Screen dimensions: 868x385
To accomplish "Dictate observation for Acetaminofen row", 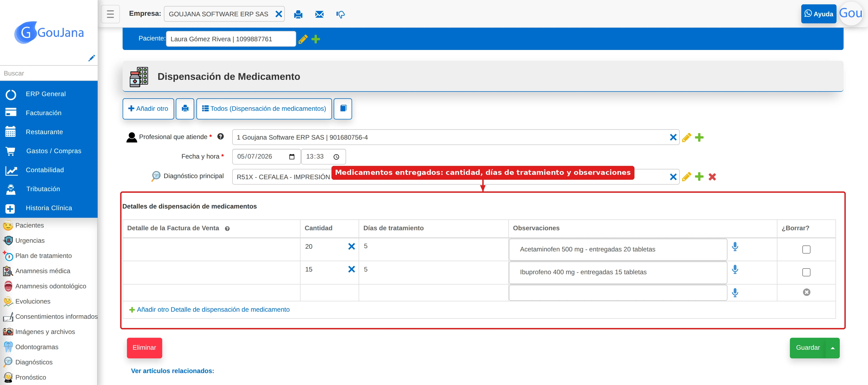I will (x=735, y=247).
